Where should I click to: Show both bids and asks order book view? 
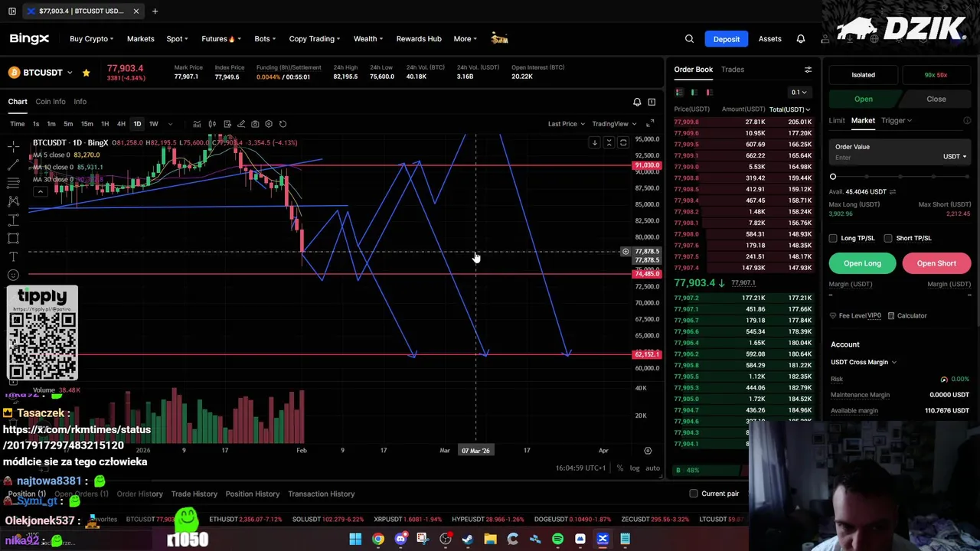click(679, 93)
